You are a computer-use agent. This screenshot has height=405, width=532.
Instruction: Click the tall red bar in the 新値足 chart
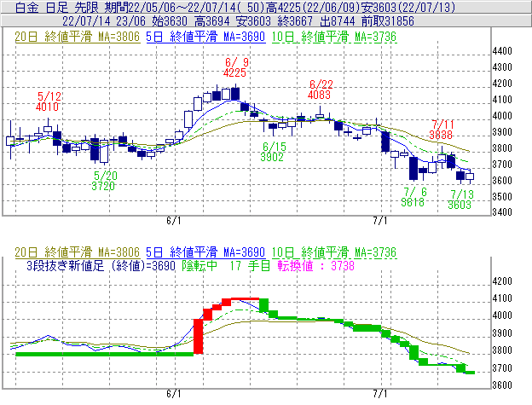198,336
